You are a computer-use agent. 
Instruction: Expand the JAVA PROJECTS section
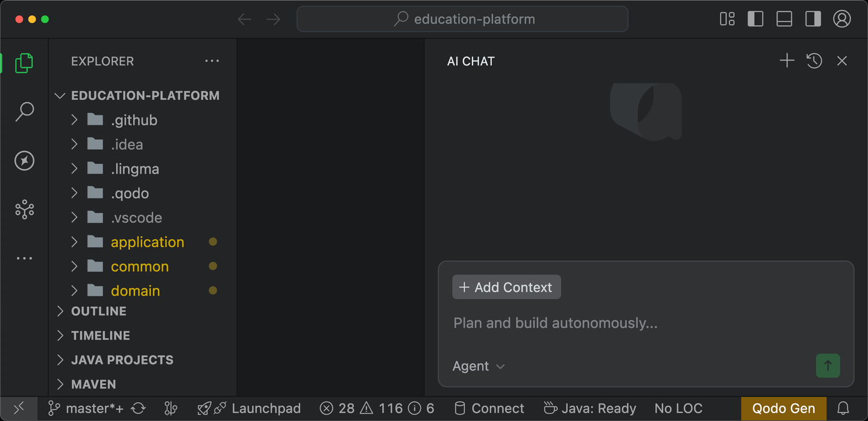click(x=143, y=360)
